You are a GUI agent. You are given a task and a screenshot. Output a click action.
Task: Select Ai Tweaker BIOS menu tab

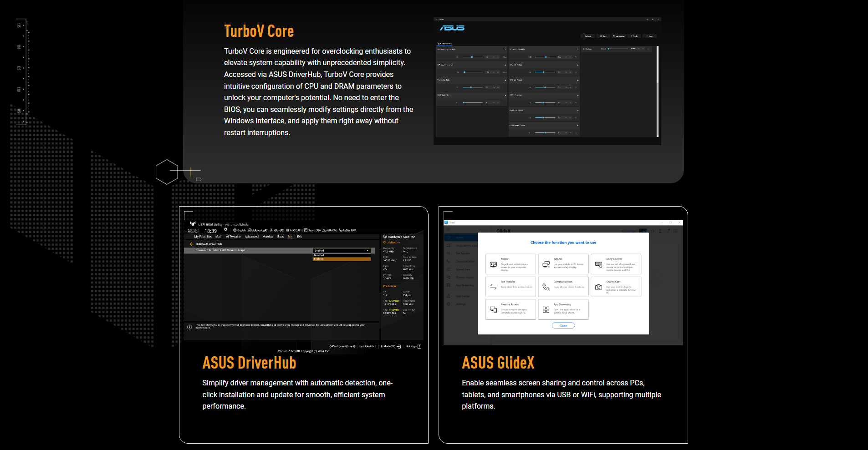pos(234,237)
